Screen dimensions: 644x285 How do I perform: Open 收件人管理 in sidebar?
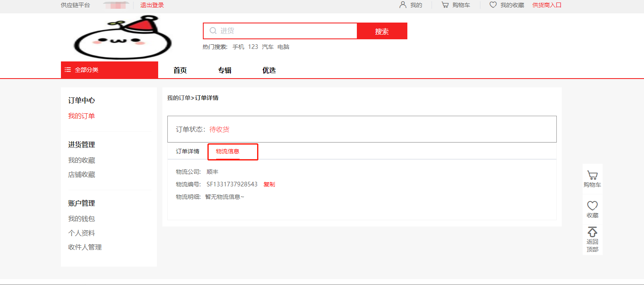85,247
